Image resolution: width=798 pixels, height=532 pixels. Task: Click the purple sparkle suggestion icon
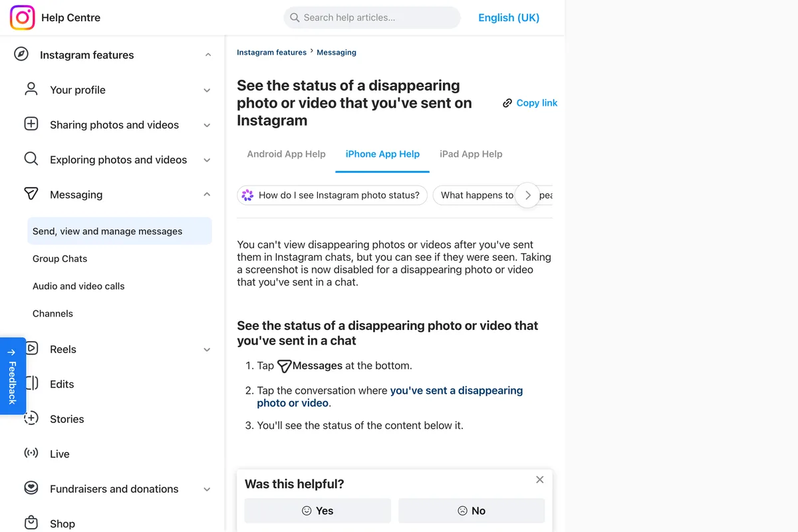point(248,195)
